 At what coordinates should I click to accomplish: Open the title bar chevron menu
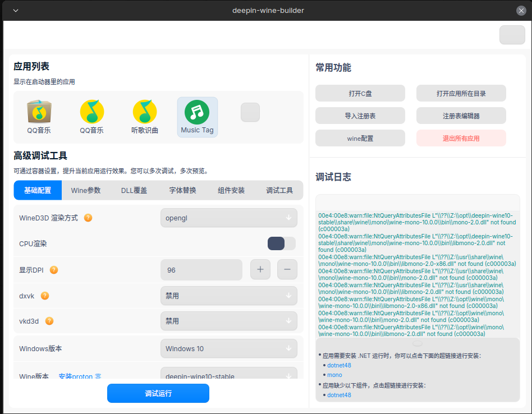pyautogui.click(x=16, y=11)
